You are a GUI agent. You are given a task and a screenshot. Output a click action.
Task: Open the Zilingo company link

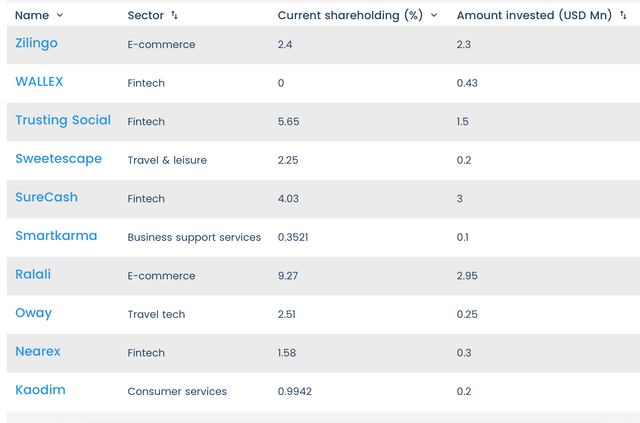[37, 43]
